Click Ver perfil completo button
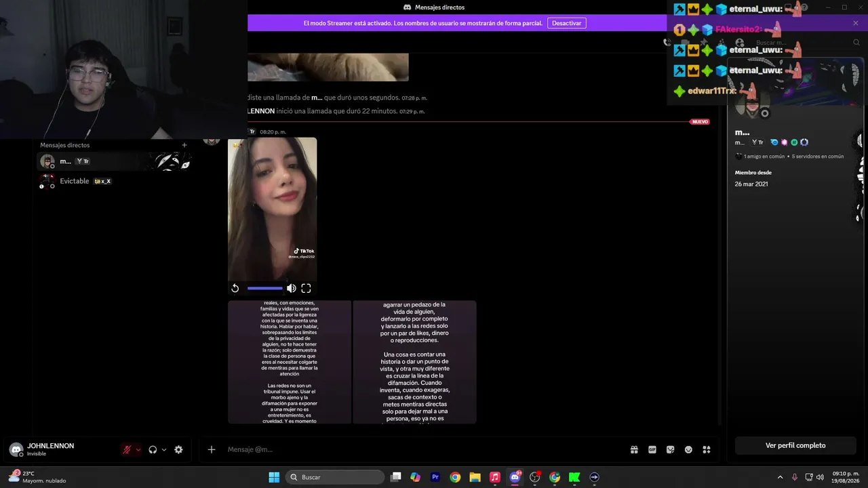This screenshot has height=488, width=868. click(795, 445)
